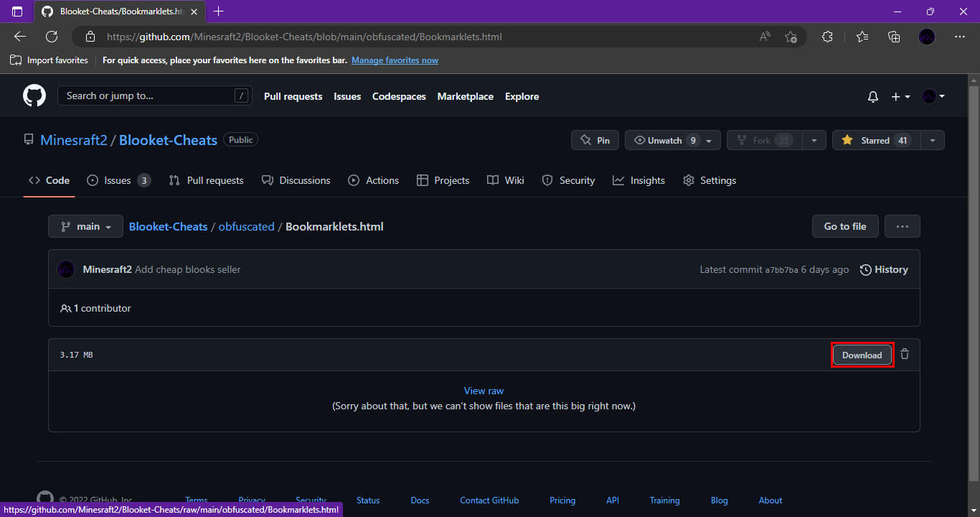
Task: Open the Actions tab
Action: pyautogui.click(x=373, y=180)
